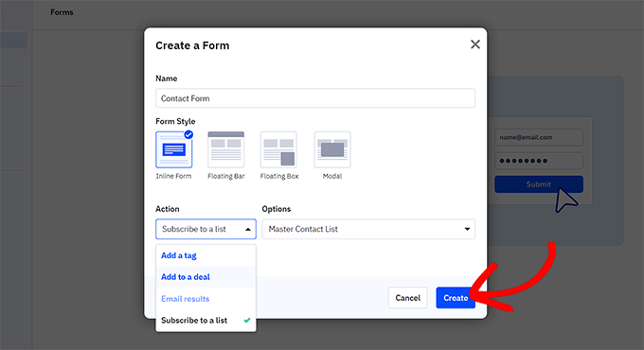Click the Name input field
The width and height of the screenshot is (644, 350).
coord(315,98)
